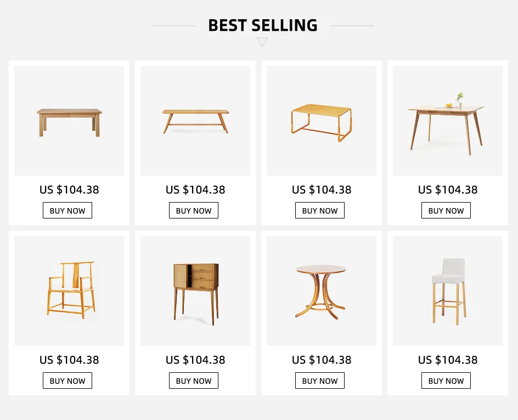Click Buy Now below the wooden cabinet

pos(194,381)
